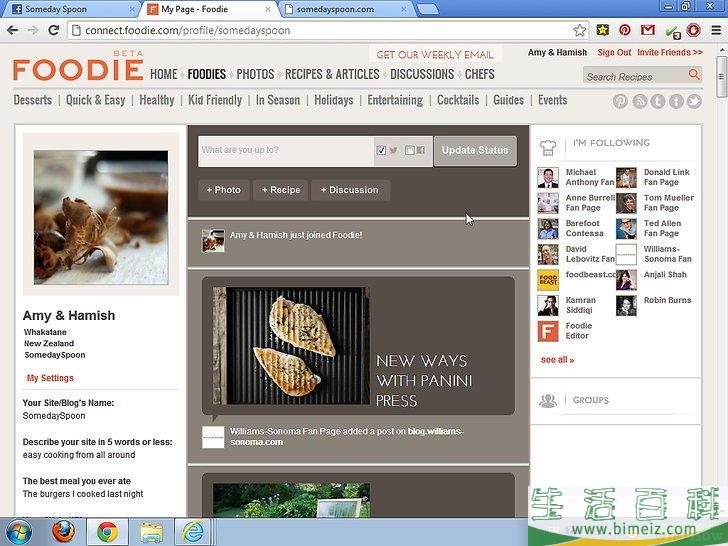The width and height of the screenshot is (728, 546).
Task: Open the DISCUSSIONS menu item
Action: [x=422, y=74]
